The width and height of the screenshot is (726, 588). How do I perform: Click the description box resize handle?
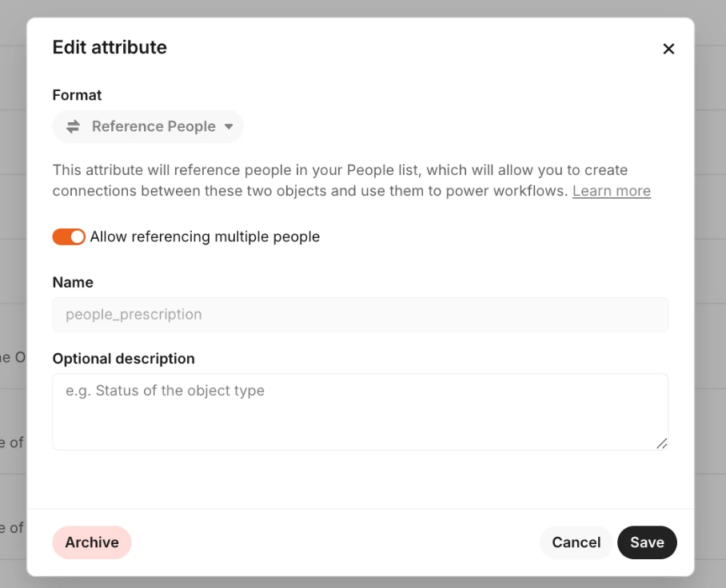coord(661,443)
